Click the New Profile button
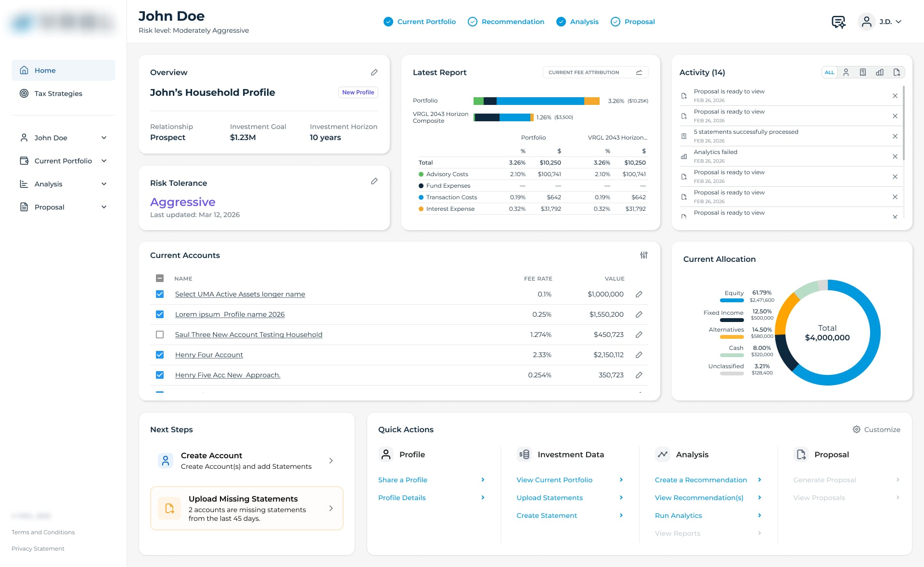Screen dimensions: 924x567 point(358,92)
